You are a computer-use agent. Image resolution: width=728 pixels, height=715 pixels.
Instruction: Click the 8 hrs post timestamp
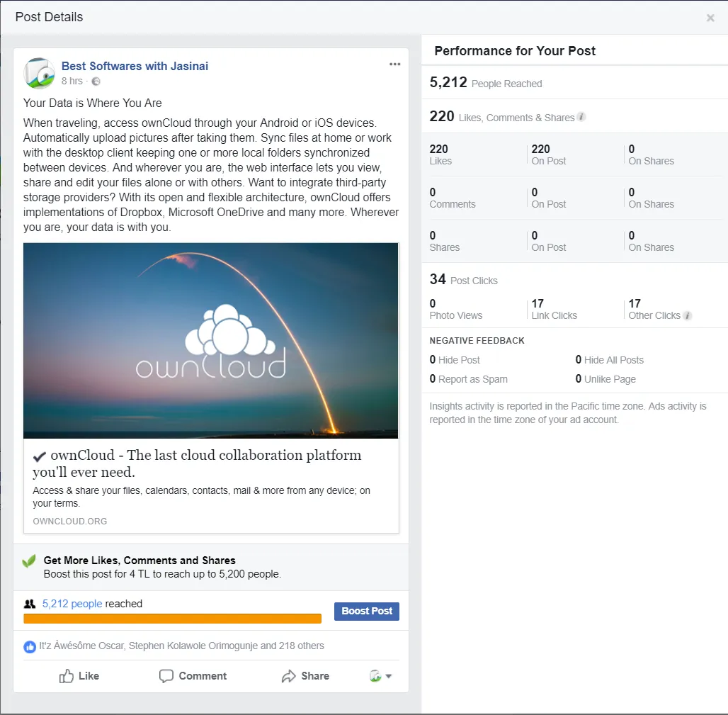[72, 81]
